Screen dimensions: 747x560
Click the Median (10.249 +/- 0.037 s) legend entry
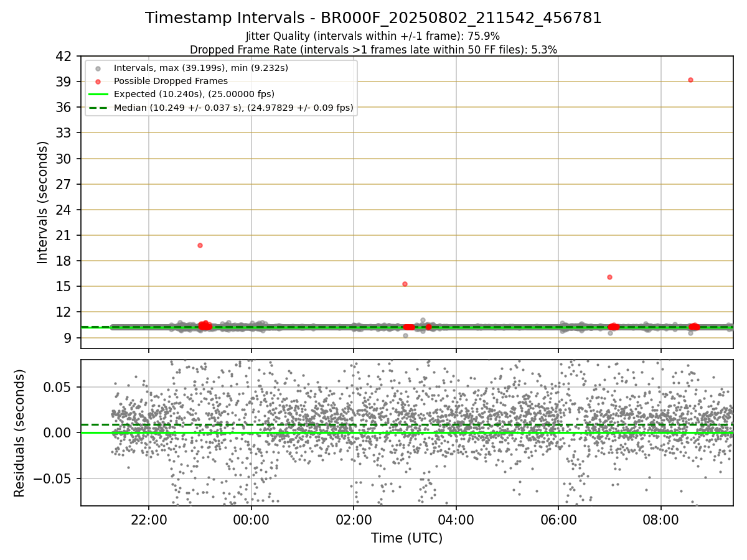click(233, 108)
